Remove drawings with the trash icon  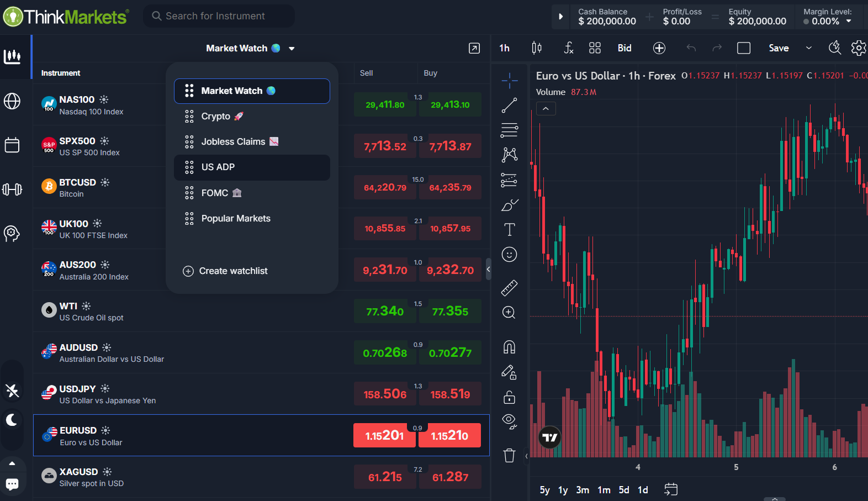pyautogui.click(x=510, y=455)
